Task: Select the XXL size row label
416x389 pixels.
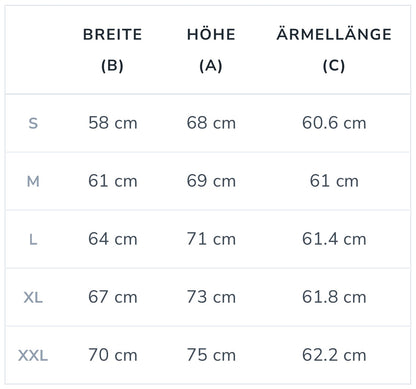Action: click(x=33, y=356)
